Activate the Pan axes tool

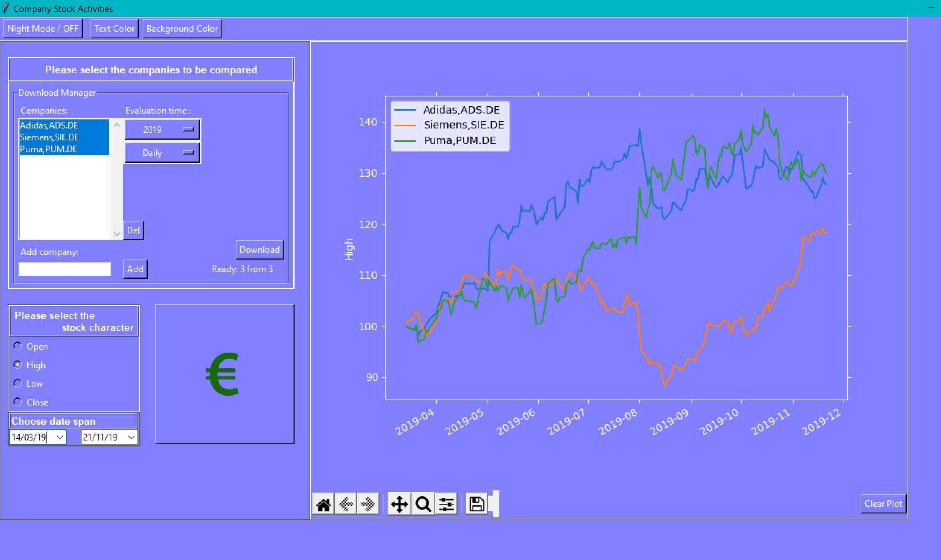399,504
